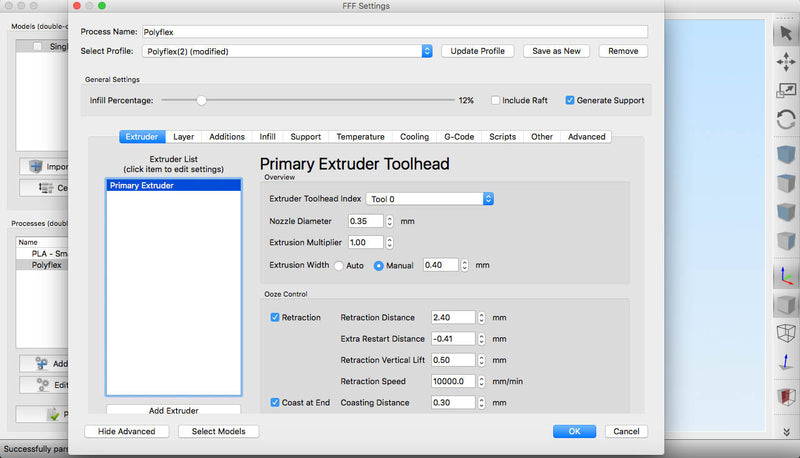This screenshot has width=800, height=458.
Task: Expand hidden toolbar items via double chevron
Action: tap(785, 432)
